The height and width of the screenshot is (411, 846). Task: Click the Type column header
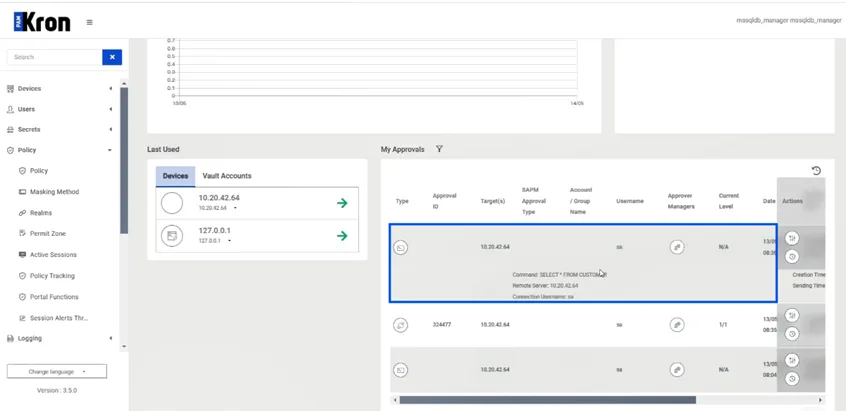point(402,201)
